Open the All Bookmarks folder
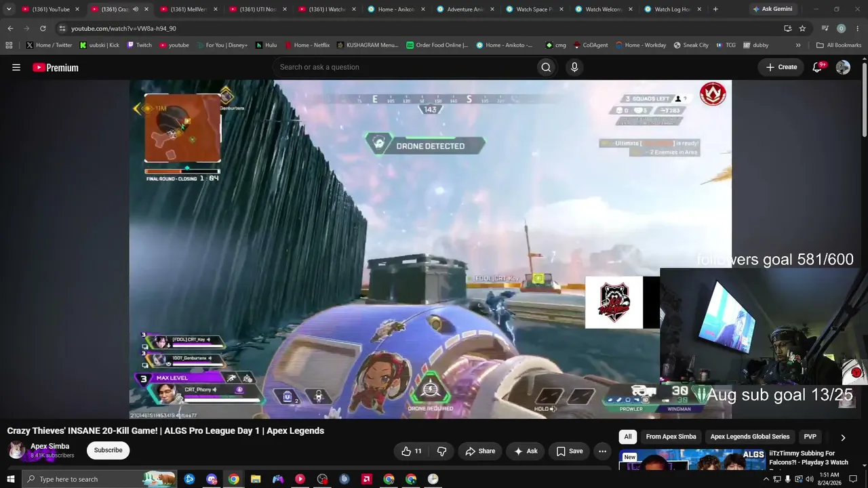Screen dimensions: 868x488 (839, 45)
